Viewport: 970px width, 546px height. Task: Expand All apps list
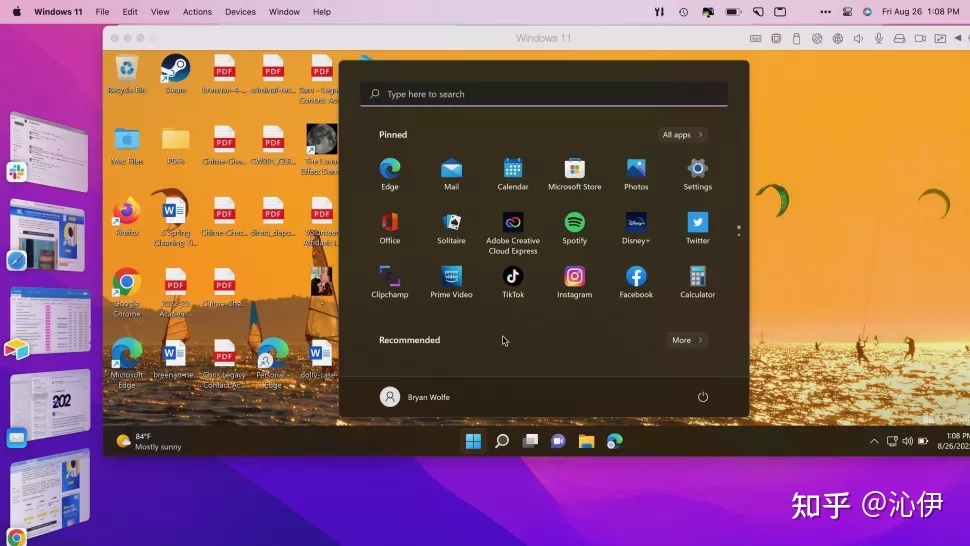click(683, 135)
